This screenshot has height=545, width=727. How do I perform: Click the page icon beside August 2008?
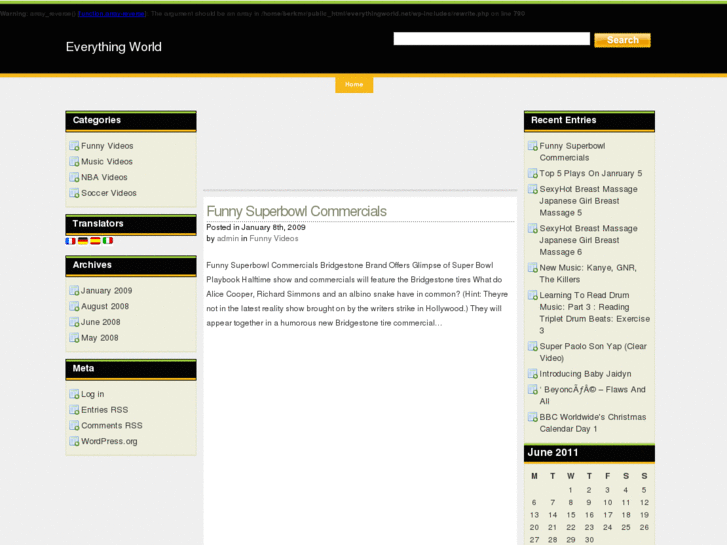[74, 307]
